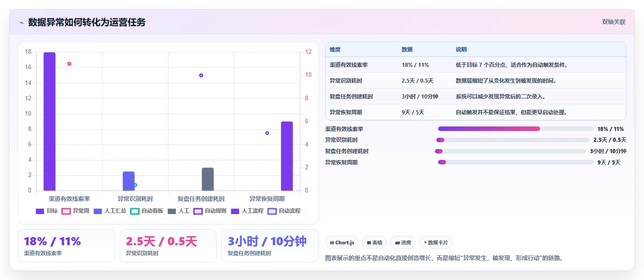
Task: Click the pink data point above 渠道有效线索率
Action: tap(69, 64)
